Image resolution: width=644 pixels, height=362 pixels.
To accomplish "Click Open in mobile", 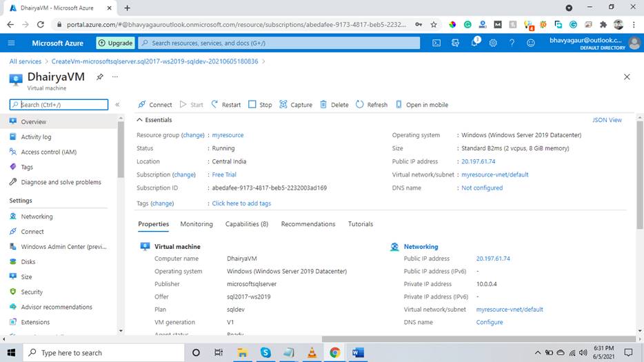I will click(x=421, y=105).
